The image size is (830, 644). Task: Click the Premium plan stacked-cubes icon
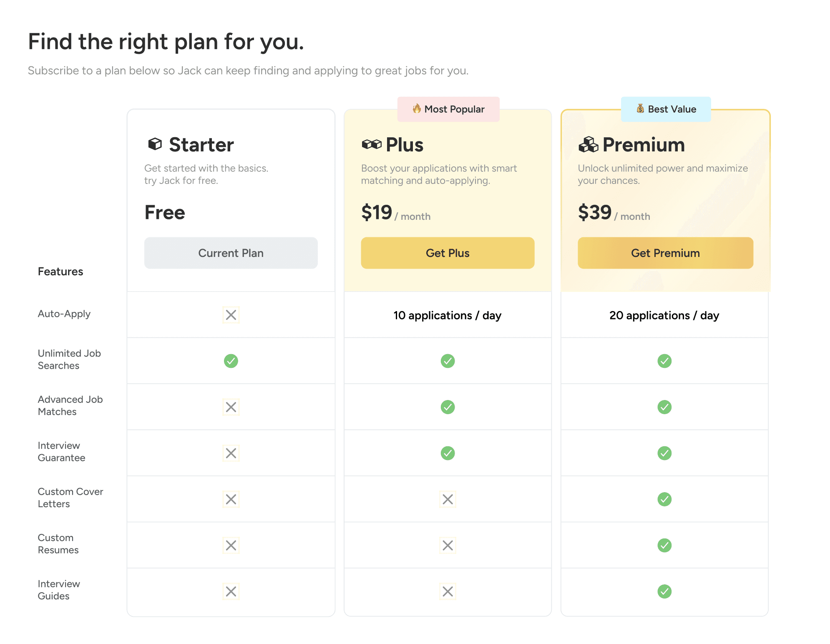(x=588, y=144)
